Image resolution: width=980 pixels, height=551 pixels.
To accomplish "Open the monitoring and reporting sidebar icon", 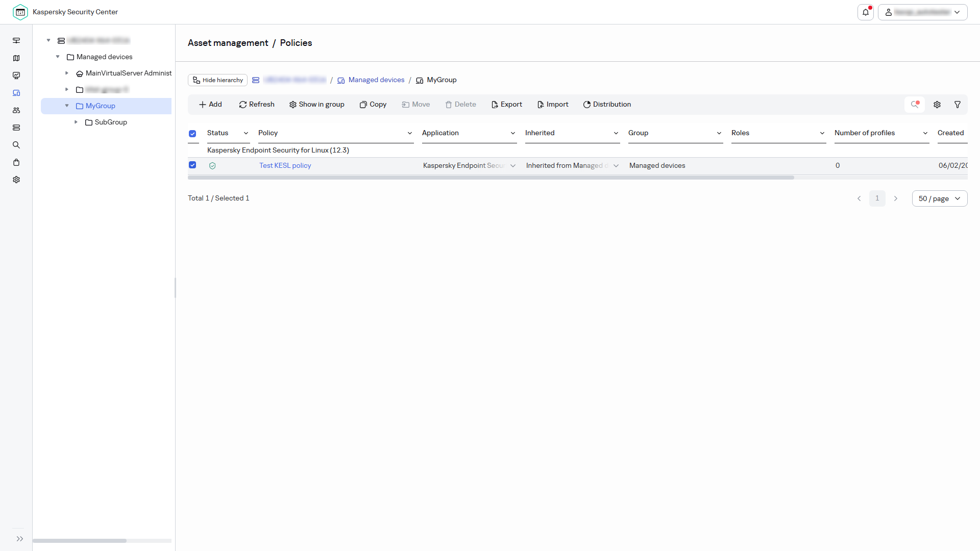I will (16, 41).
